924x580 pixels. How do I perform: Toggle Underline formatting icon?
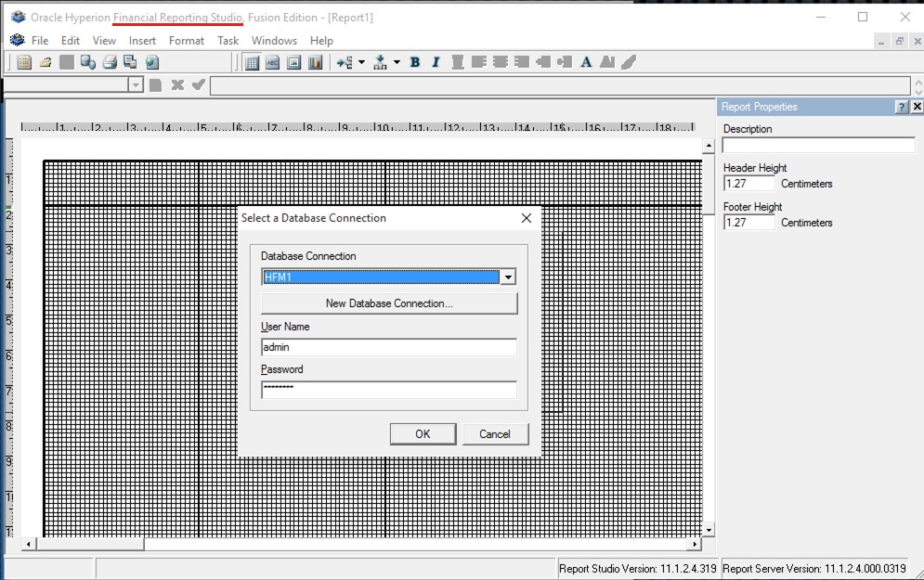coord(457,62)
